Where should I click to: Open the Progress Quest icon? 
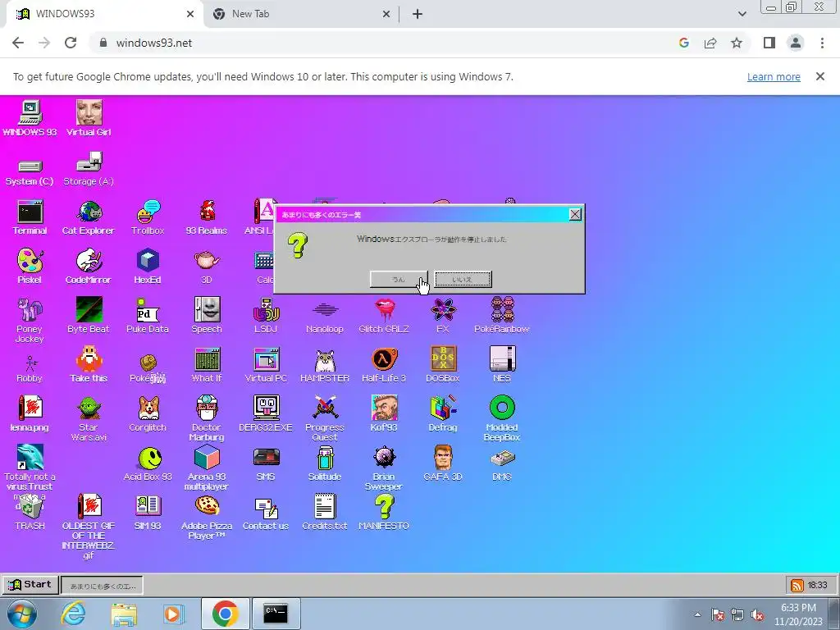coord(325,419)
